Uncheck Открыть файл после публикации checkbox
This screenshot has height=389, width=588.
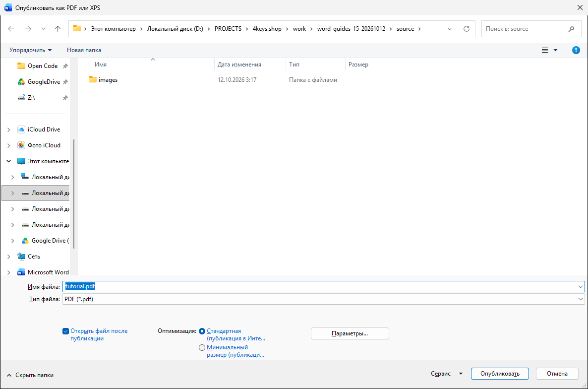(x=65, y=331)
